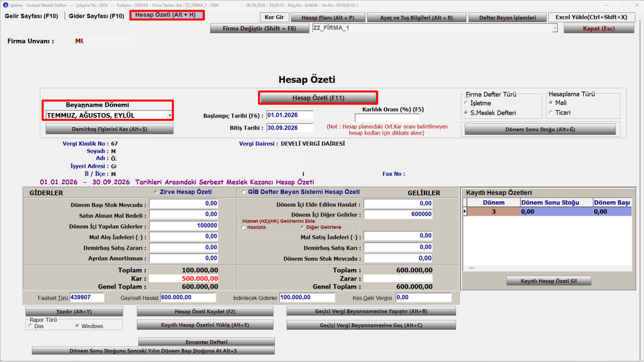Click the Kur Gir button
Image resolution: width=644 pixels, height=362 pixels.
tap(274, 17)
